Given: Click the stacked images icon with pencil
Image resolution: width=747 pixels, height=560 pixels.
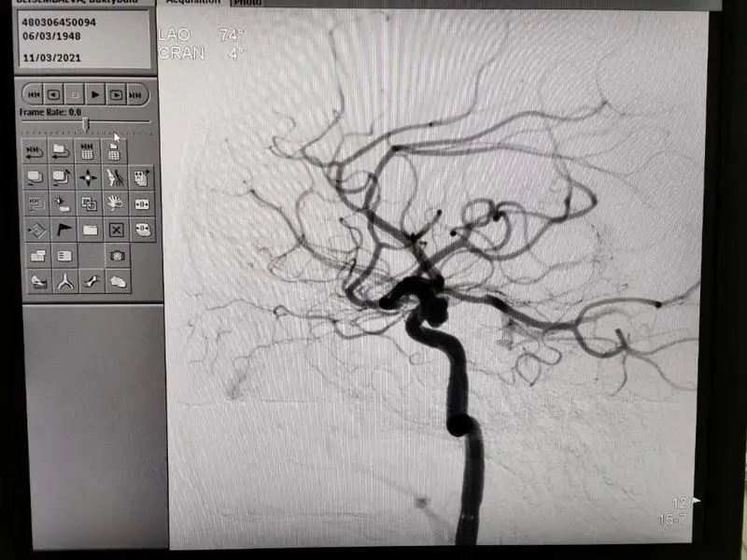Looking at the screenshot, I should pos(62,178).
